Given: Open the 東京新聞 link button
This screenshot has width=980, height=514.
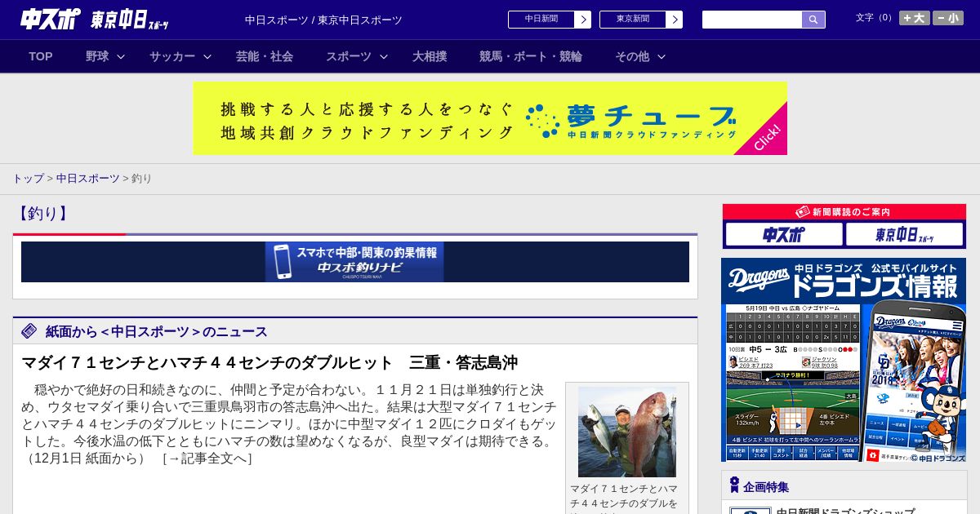Looking at the screenshot, I should pos(633,20).
